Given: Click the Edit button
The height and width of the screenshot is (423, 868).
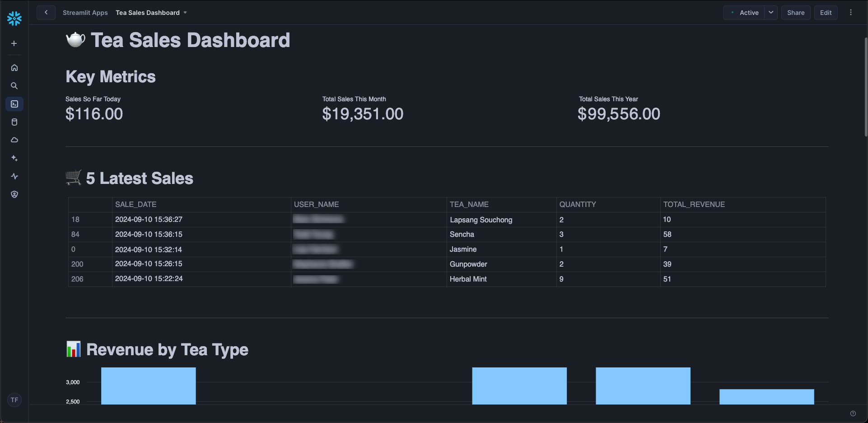Looking at the screenshot, I should pyautogui.click(x=826, y=13).
